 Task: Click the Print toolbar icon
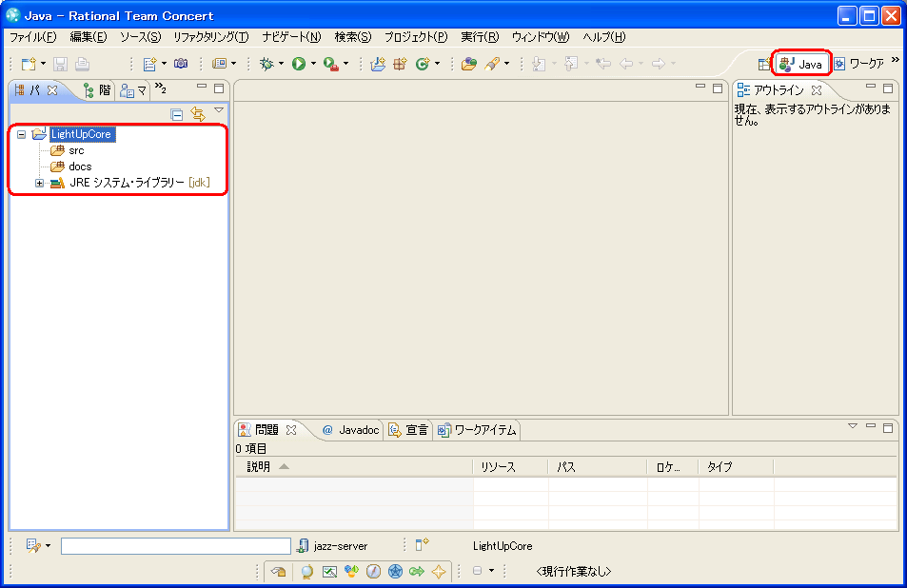[x=82, y=64]
